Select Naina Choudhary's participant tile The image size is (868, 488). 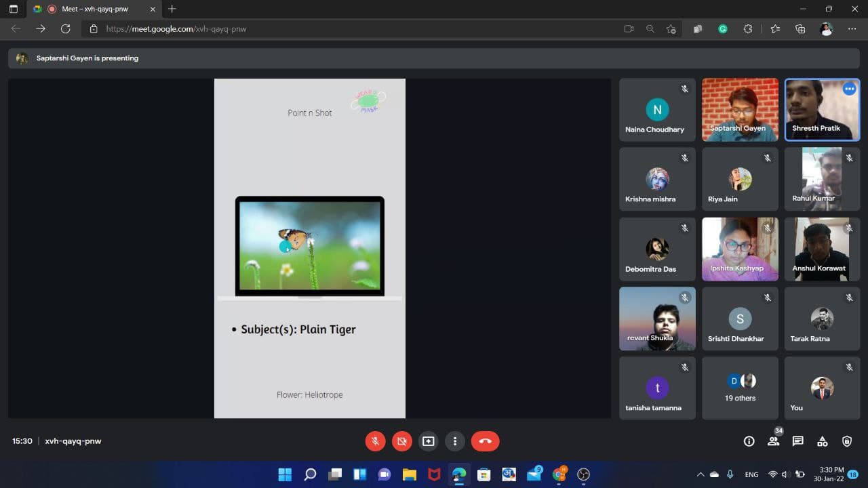click(657, 110)
